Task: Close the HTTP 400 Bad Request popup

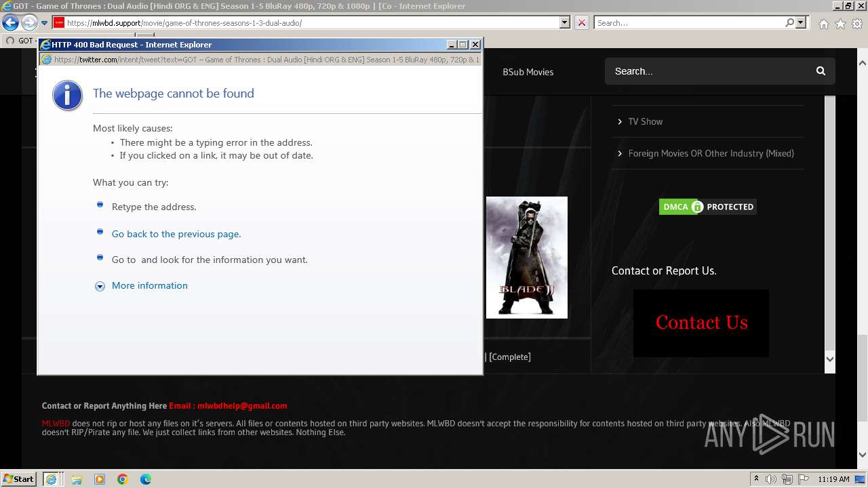Action: (475, 45)
